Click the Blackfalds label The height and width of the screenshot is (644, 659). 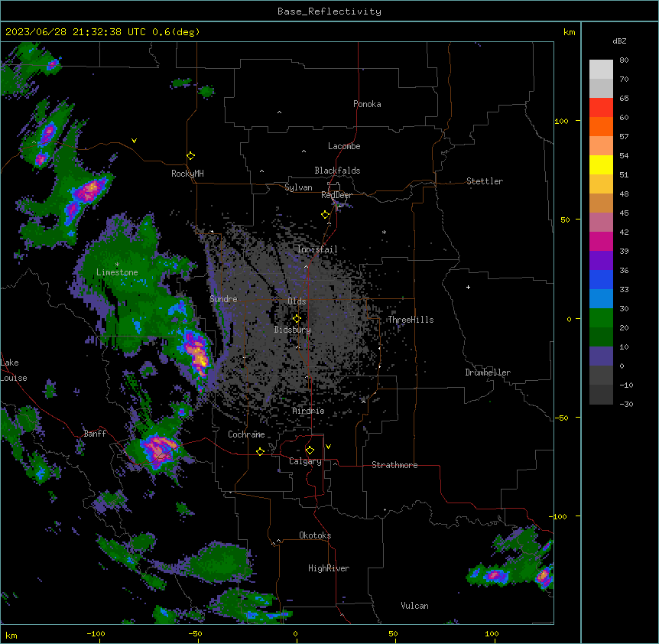[x=337, y=171]
